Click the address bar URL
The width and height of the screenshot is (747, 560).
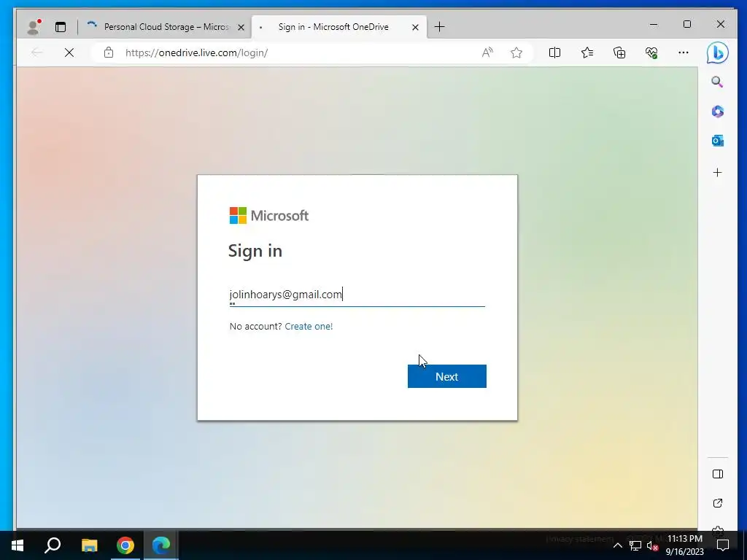[197, 52]
